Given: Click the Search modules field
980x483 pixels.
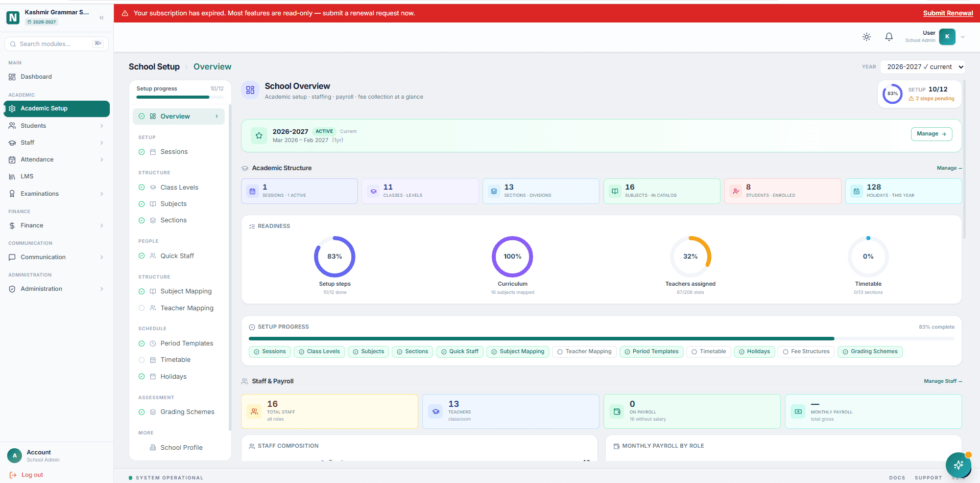Looking at the screenshot, I should (x=56, y=44).
